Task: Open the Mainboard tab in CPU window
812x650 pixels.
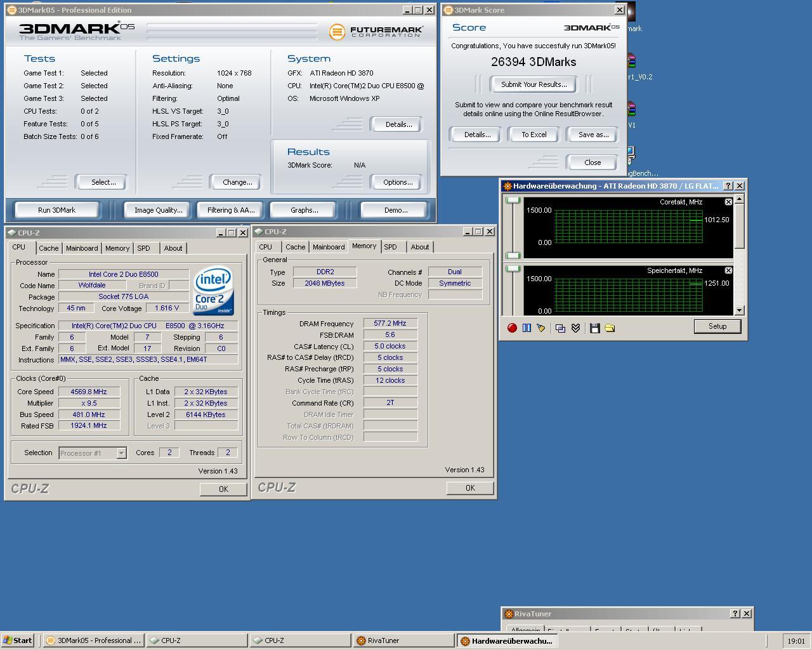Action: (82, 248)
